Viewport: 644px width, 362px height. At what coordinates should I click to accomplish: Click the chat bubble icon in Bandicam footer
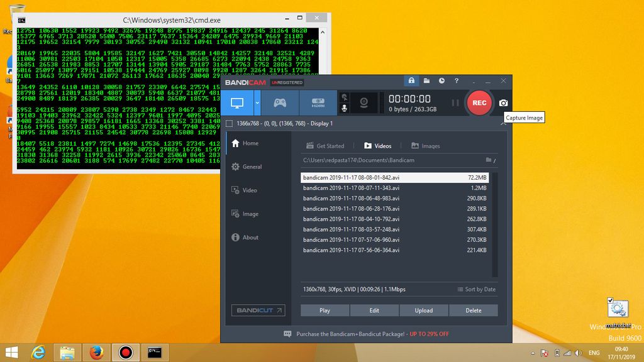[x=287, y=334]
